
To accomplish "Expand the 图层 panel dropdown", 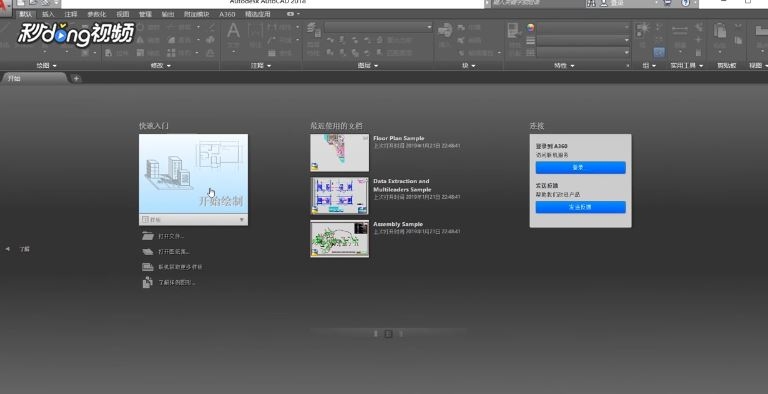I will [376, 66].
